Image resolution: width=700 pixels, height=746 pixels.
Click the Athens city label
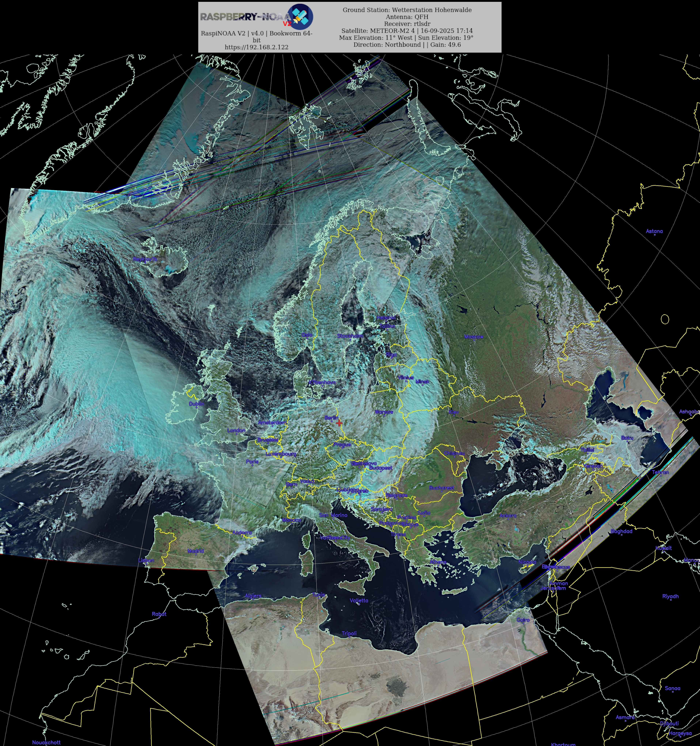438,562
